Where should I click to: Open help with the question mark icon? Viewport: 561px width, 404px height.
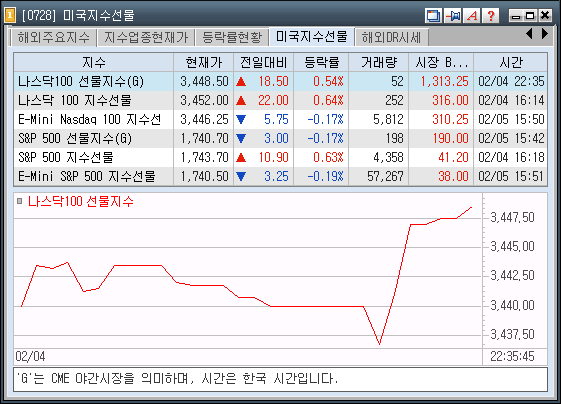(491, 15)
